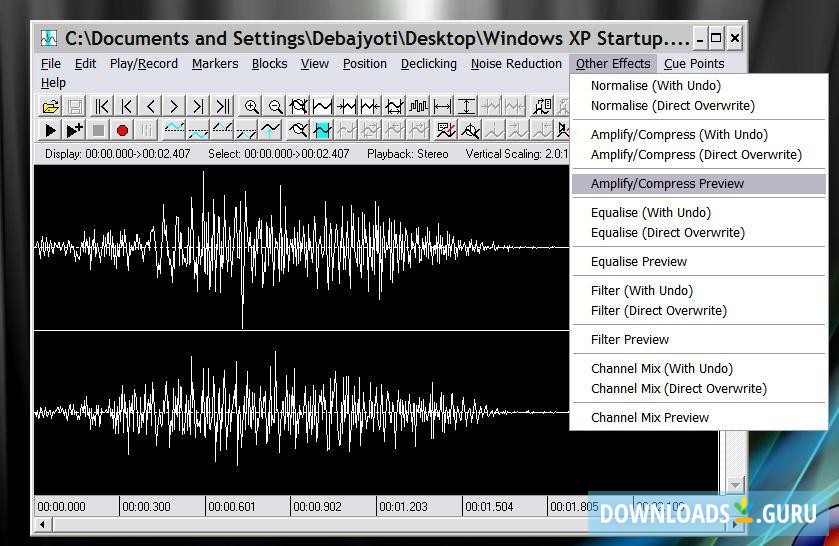
Task: Open the View menu
Action: 315,64
